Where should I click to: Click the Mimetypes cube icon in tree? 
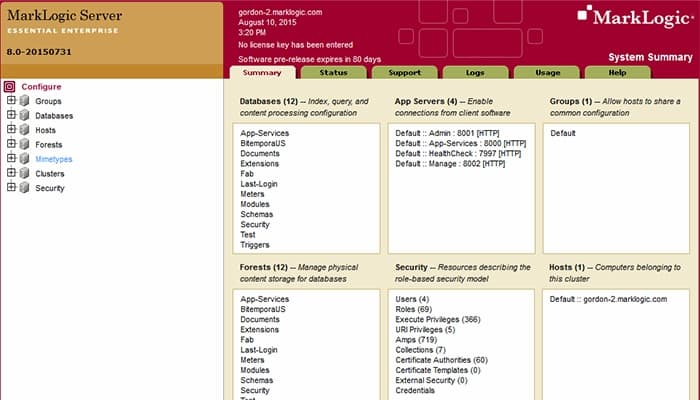pyautogui.click(x=25, y=159)
